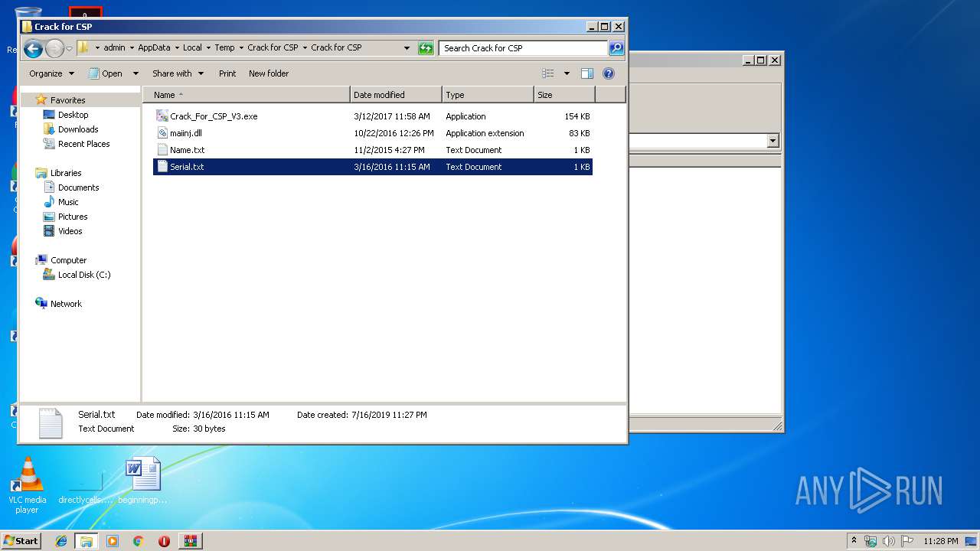The image size is (980, 551).
Task: Click the AppData breadcrumb in address bar
Action: point(154,47)
